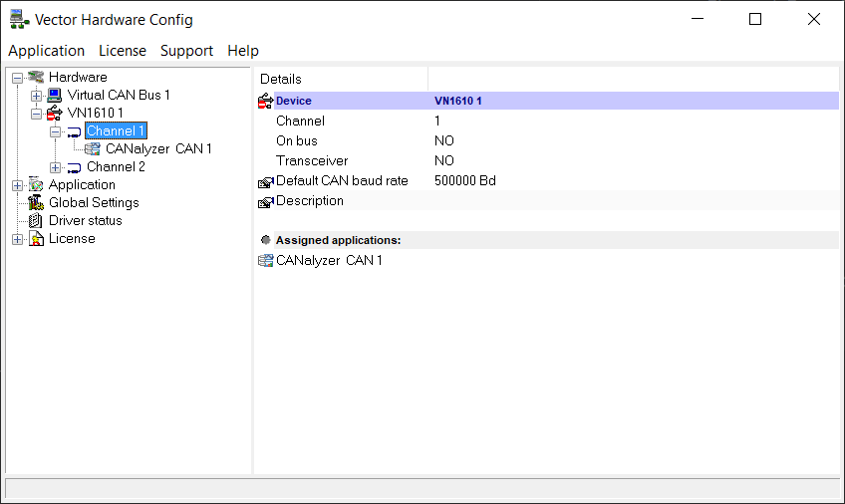
Task: Click the CANalyzer CAN 1 icon in assigned list
Action: click(x=266, y=261)
